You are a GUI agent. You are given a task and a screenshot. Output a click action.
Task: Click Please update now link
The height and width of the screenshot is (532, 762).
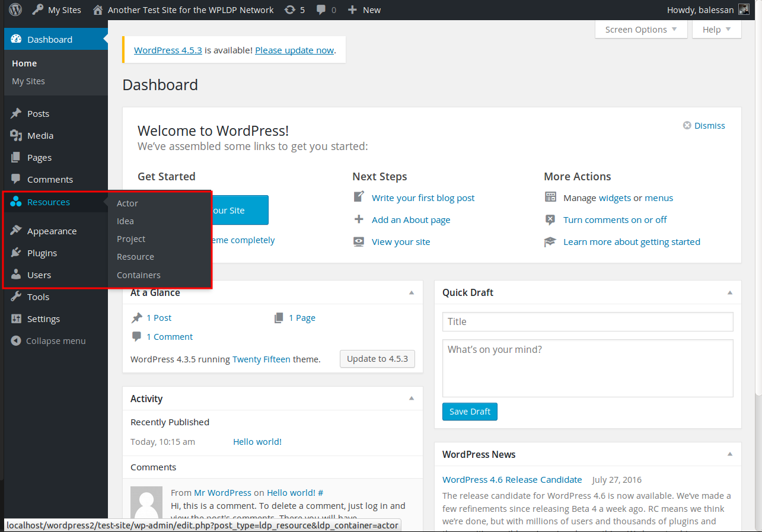coord(294,50)
